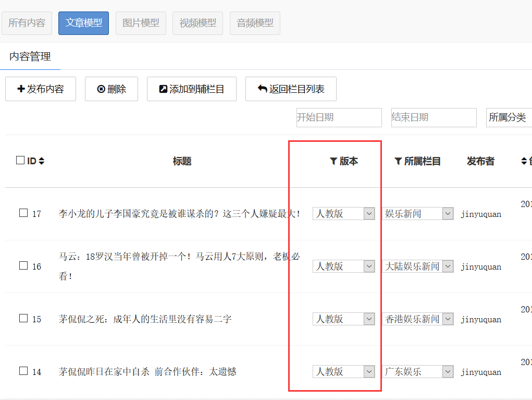Image resolution: width=532 pixels, height=400 pixels.
Task: Click the ID column sort arrows icon
Action: pyautogui.click(x=41, y=161)
